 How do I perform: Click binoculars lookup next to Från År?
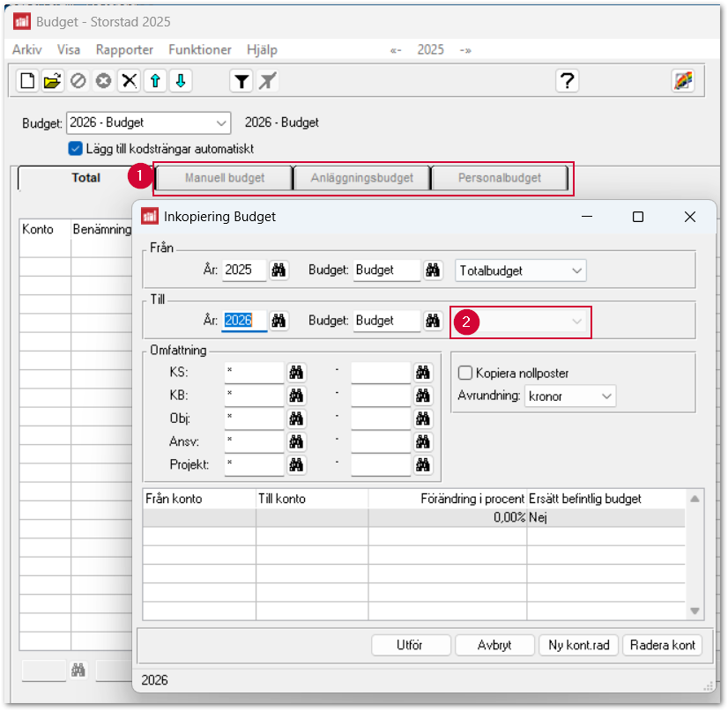coord(279,270)
